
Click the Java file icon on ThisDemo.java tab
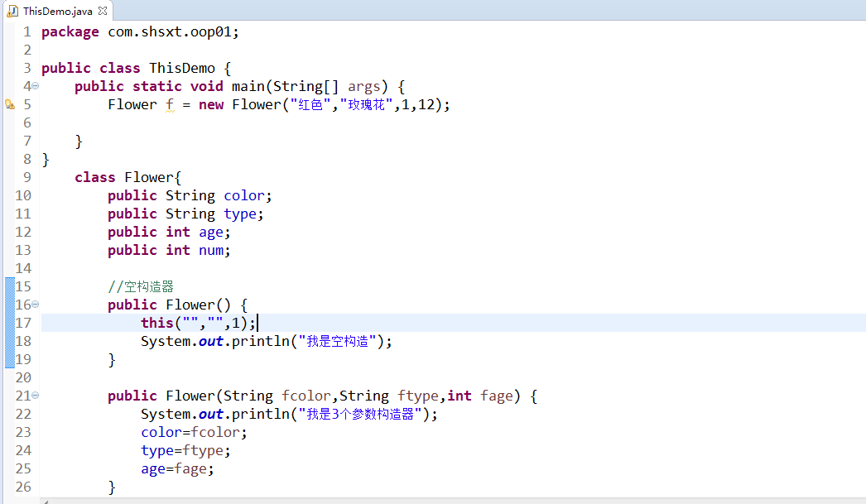tap(12, 11)
